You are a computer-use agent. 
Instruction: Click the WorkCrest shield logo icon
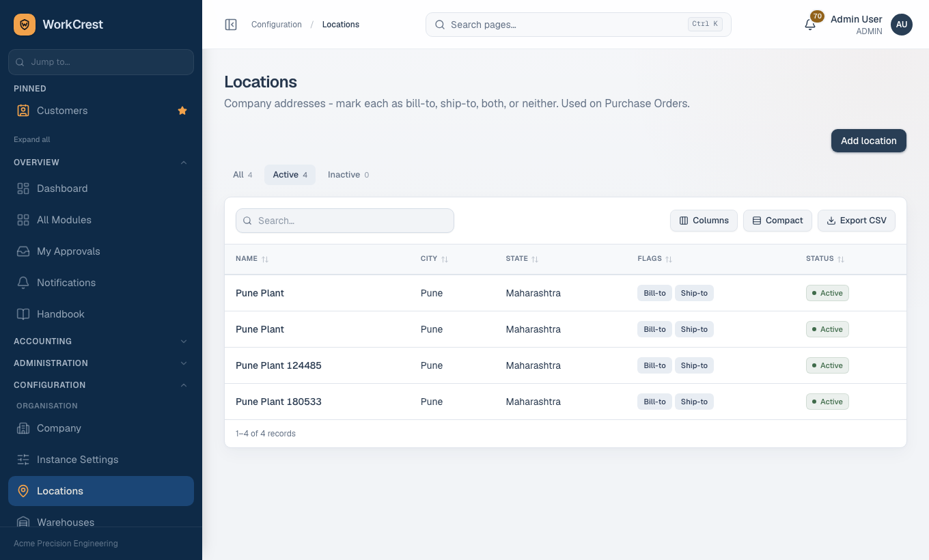[25, 25]
